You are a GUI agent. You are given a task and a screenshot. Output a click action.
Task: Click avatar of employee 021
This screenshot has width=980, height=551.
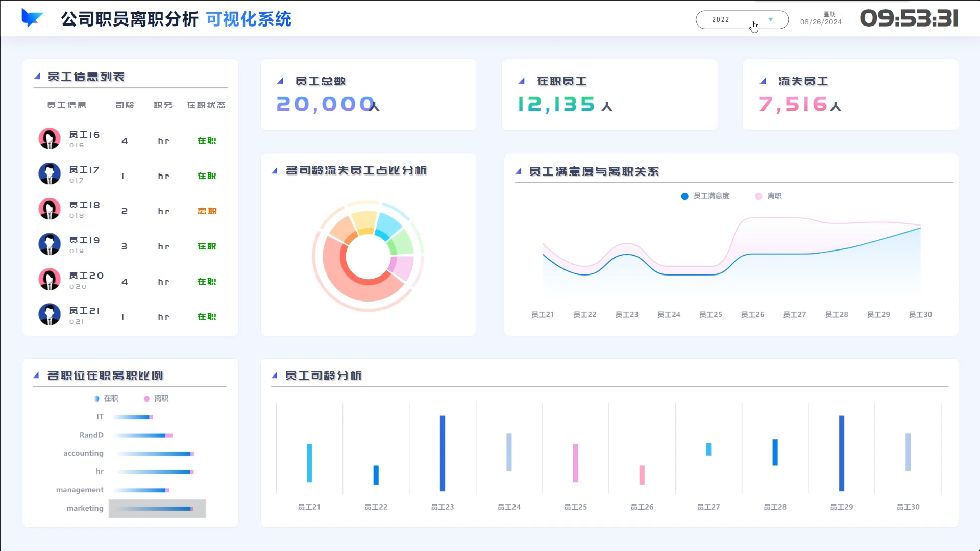(50, 314)
